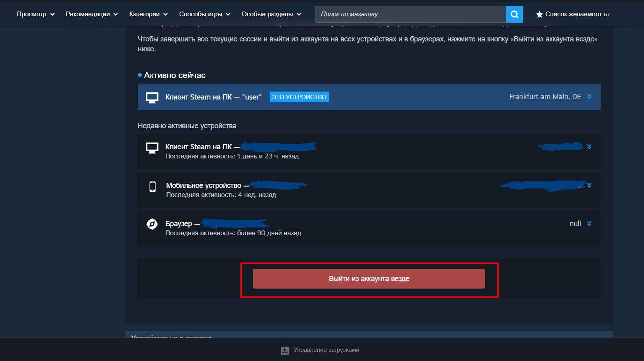This screenshot has width=644, height=361.
Task: Select the Клиент Steam на ПК — "user" row
Action: [369, 97]
